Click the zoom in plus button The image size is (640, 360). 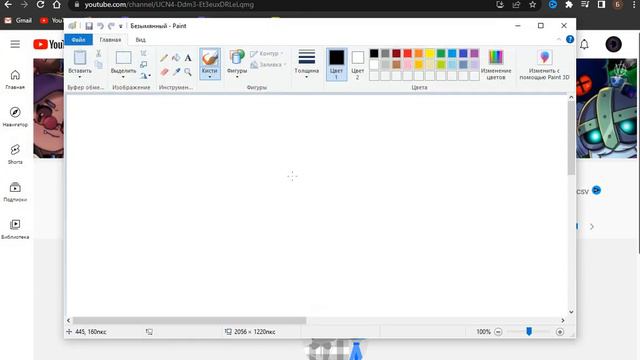(560, 332)
